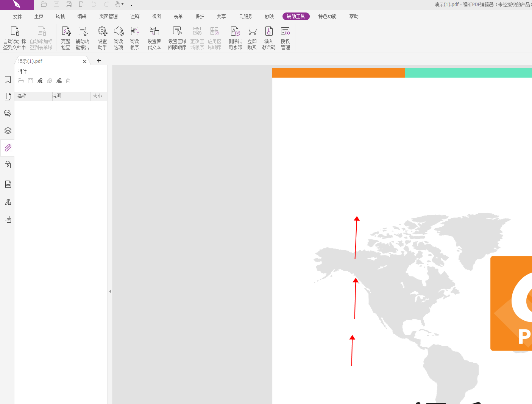This screenshot has width=532, height=404.
Task: Expand the hand tool dropdown in quick toolbar
Action: click(x=123, y=5)
